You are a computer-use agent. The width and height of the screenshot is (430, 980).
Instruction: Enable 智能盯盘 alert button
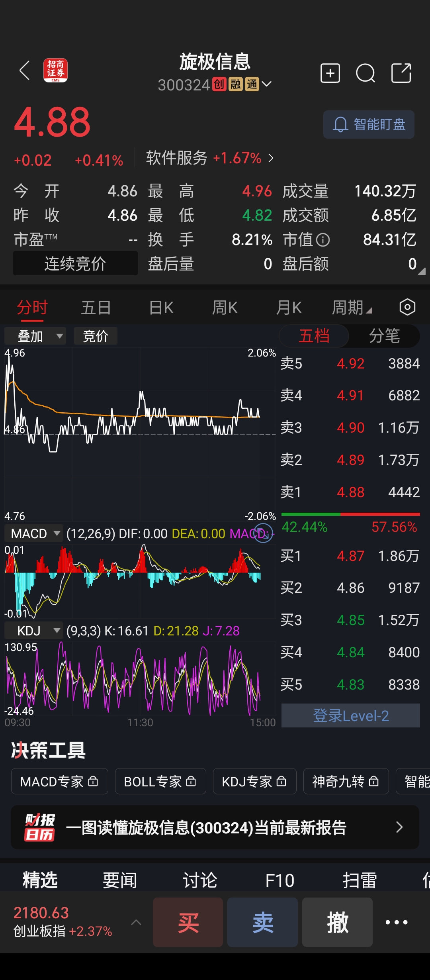(369, 125)
